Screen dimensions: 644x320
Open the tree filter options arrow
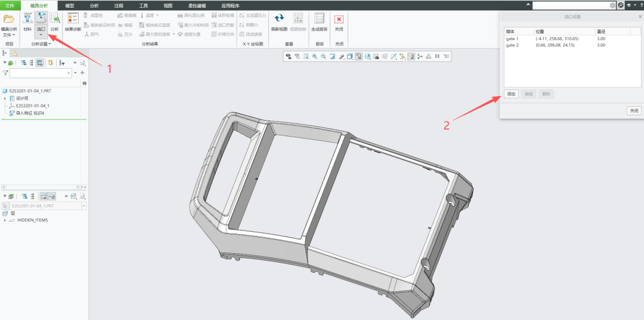75,73
